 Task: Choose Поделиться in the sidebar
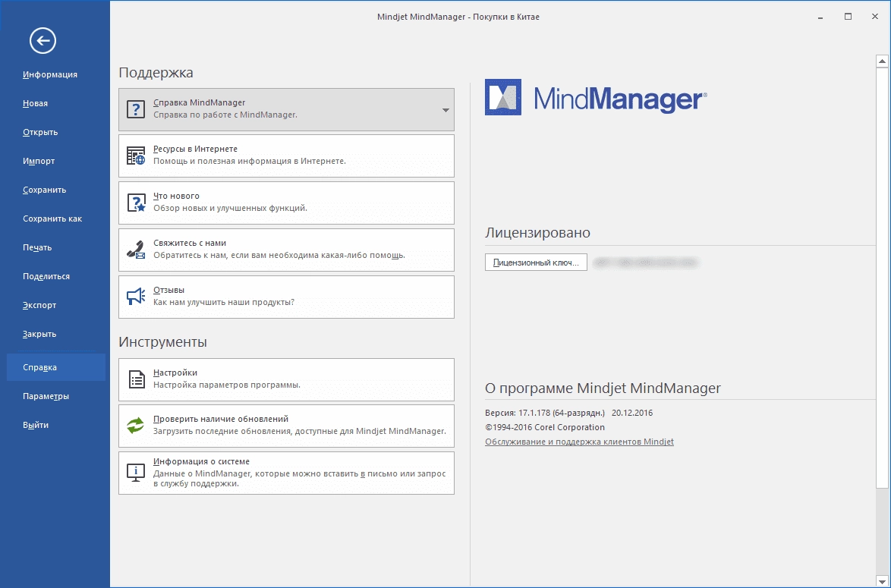pyautogui.click(x=46, y=277)
